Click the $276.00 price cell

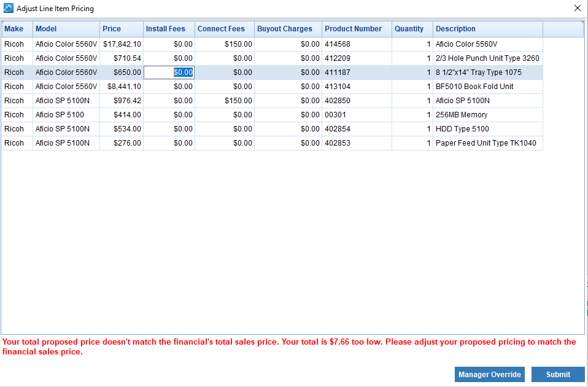pyautogui.click(x=122, y=143)
